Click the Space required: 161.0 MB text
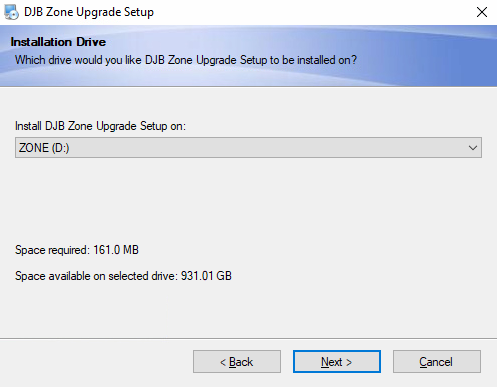 77,250
